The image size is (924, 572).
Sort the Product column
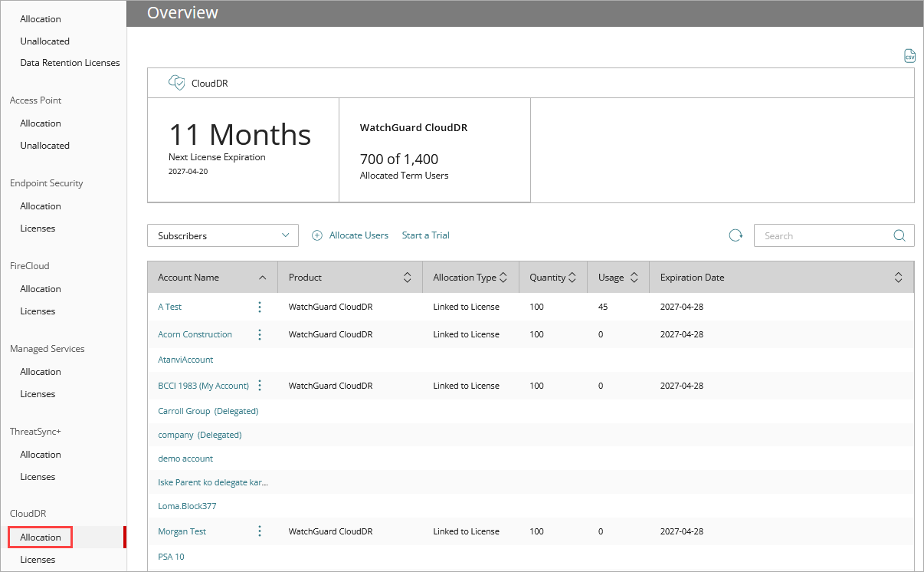(x=408, y=278)
